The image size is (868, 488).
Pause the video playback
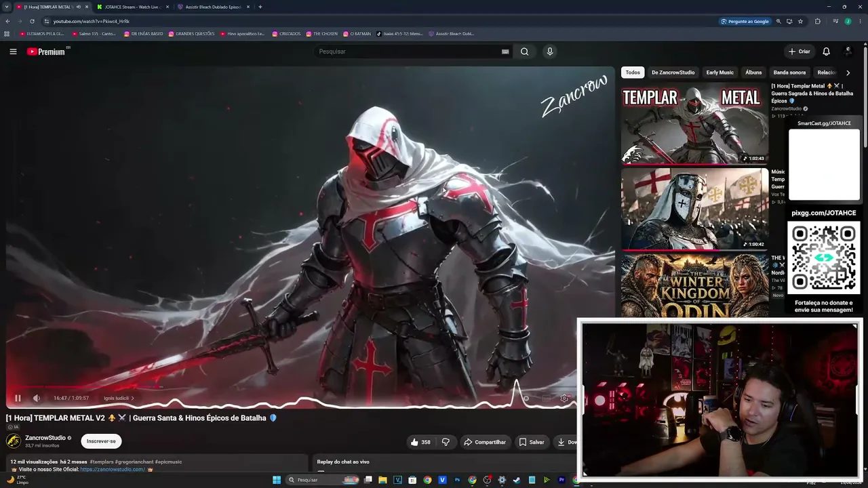point(18,399)
